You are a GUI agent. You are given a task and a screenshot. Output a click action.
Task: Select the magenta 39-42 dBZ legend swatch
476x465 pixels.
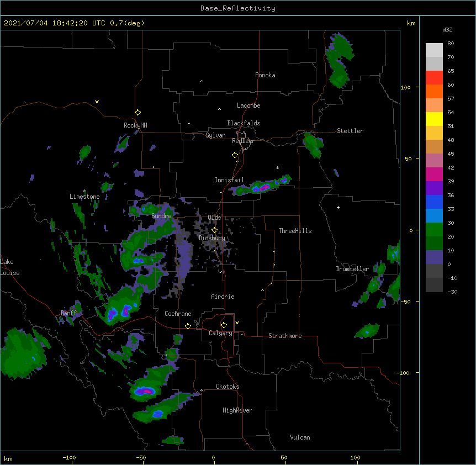(434, 174)
